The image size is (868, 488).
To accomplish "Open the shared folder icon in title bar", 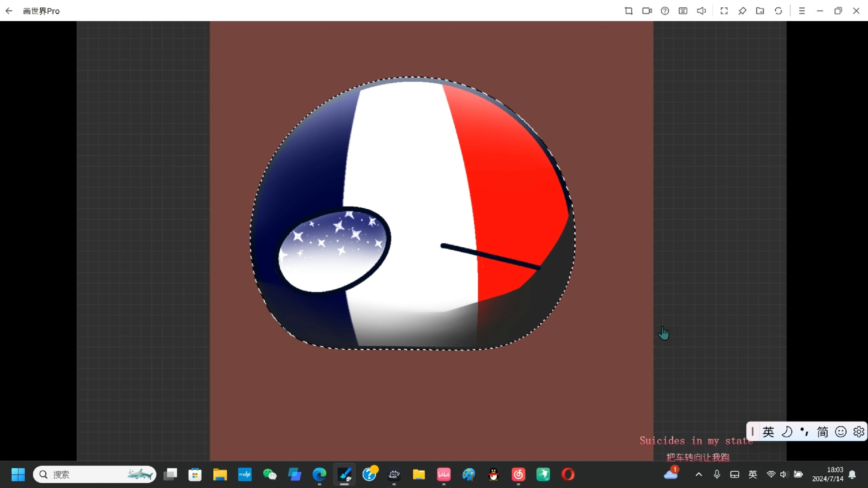I will point(760,11).
